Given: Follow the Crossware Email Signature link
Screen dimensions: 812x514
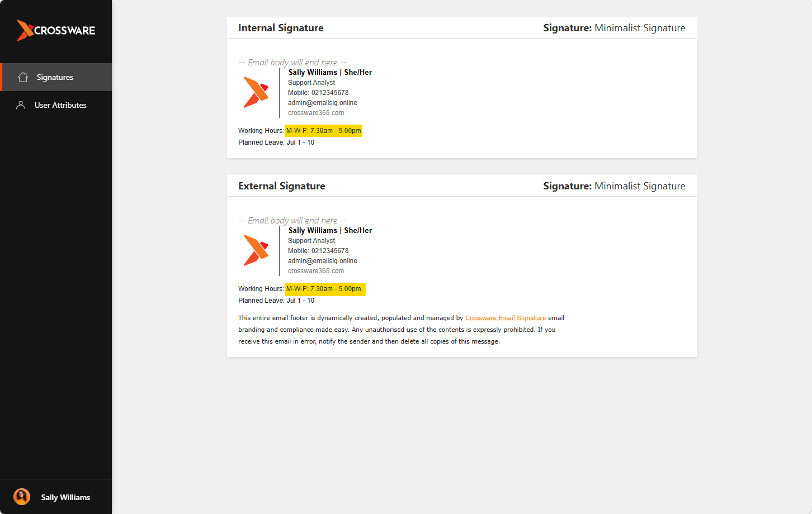Looking at the screenshot, I should point(506,318).
